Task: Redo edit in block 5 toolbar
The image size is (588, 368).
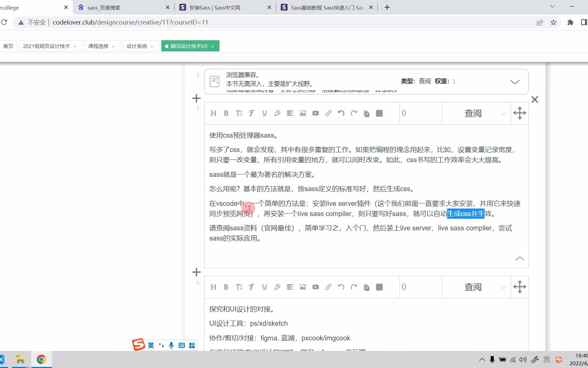Action: pos(354,113)
